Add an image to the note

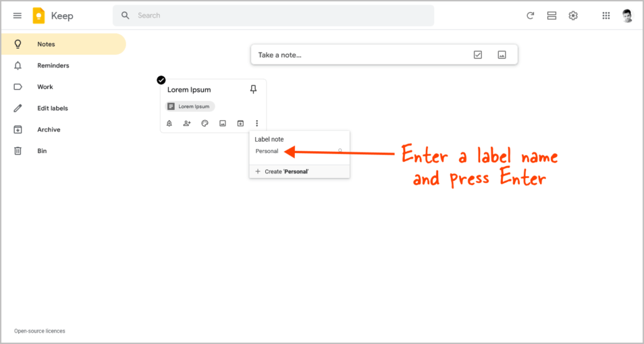point(223,123)
